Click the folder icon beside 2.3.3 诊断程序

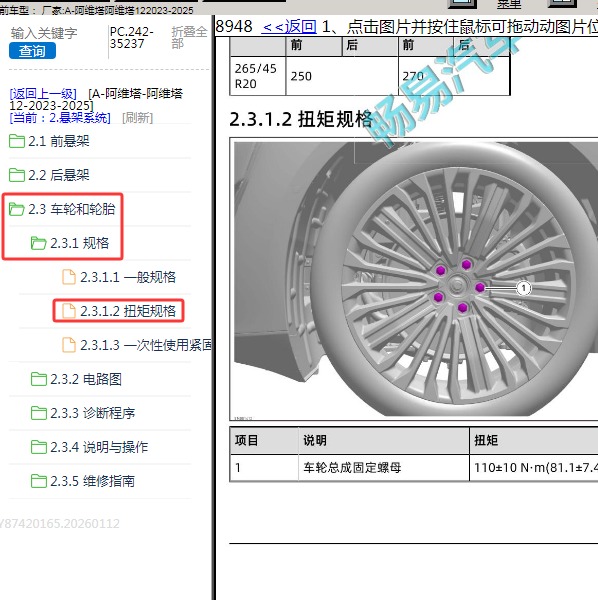coord(39,413)
